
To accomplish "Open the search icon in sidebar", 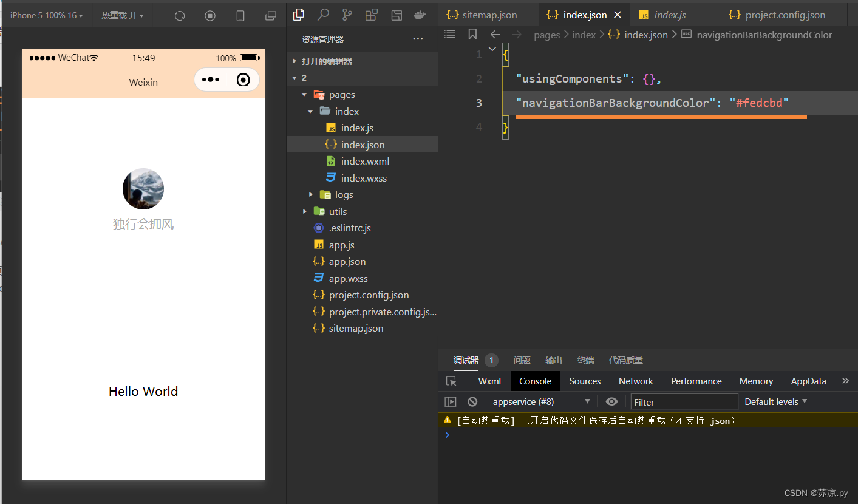I will click(323, 15).
